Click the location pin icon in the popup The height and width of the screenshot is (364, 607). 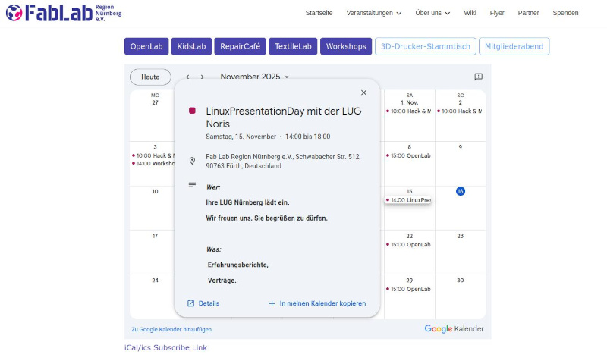coord(192,161)
